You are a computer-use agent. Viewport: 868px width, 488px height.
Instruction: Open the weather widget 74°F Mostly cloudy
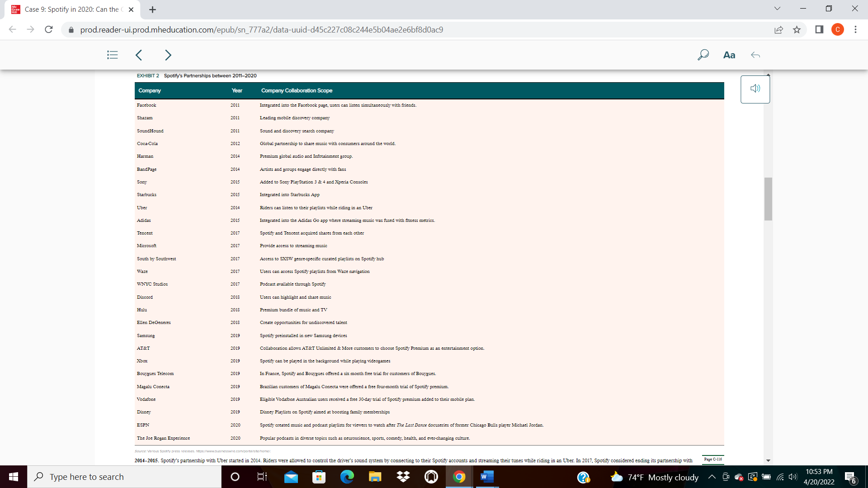pos(654,477)
